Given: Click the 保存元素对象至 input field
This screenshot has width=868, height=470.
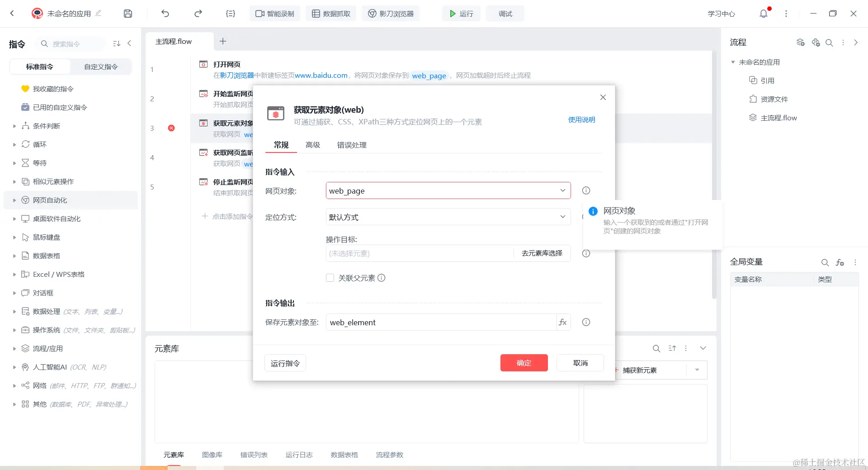Looking at the screenshot, I should tap(441, 322).
